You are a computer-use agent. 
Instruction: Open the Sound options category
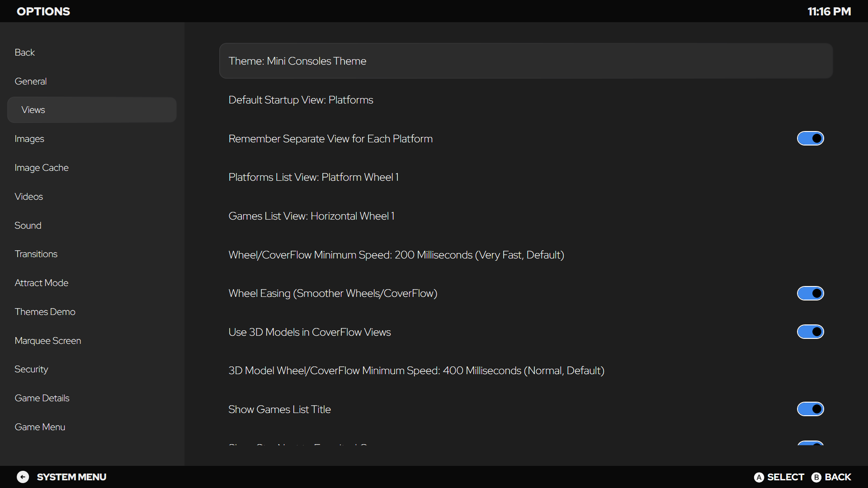[92, 225]
